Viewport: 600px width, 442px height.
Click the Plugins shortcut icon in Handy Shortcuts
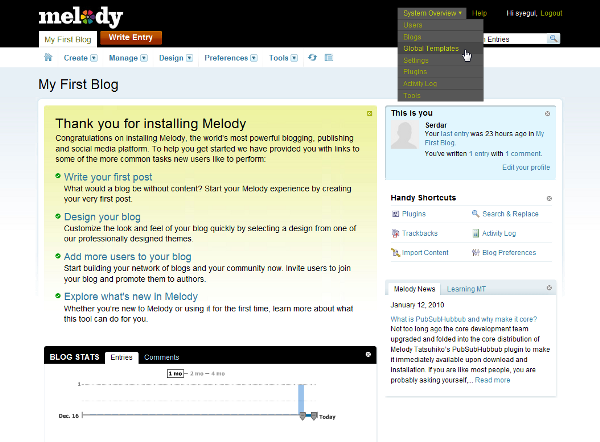pyautogui.click(x=395, y=214)
